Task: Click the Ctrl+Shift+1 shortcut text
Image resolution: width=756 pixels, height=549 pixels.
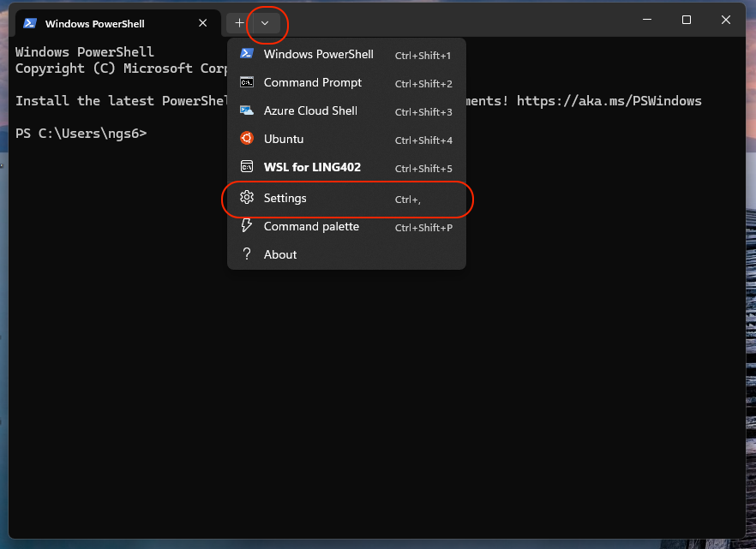Action: pyautogui.click(x=423, y=56)
